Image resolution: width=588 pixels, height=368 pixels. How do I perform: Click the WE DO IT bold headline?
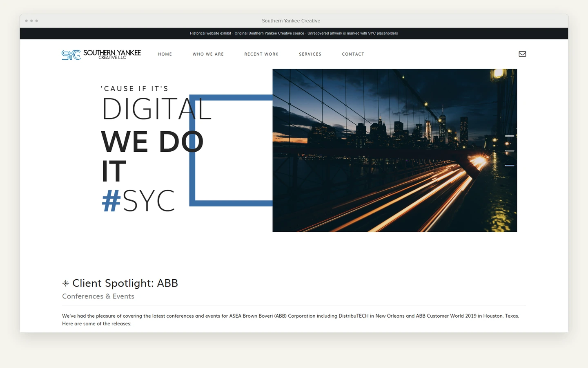(x=152, y=157)
